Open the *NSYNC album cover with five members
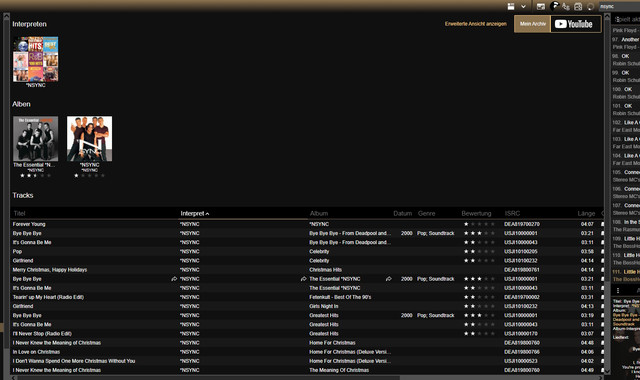This screenshot has height=380, width=640. [x=89, y=139]
